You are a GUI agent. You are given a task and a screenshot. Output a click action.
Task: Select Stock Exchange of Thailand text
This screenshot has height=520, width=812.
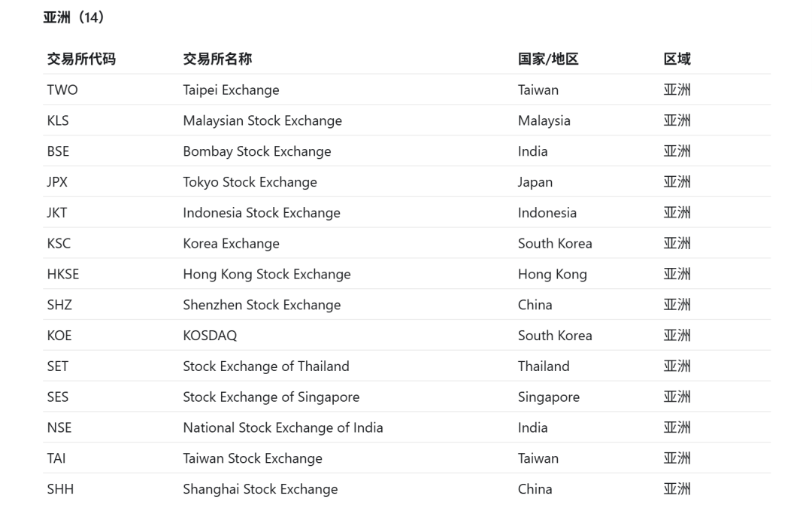coord(266,366)
